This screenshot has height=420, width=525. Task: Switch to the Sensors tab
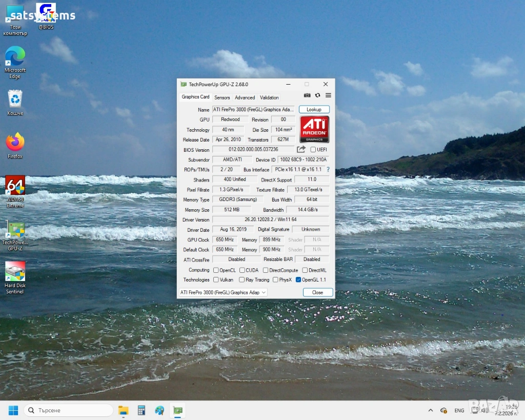click(x=222, y=97)
